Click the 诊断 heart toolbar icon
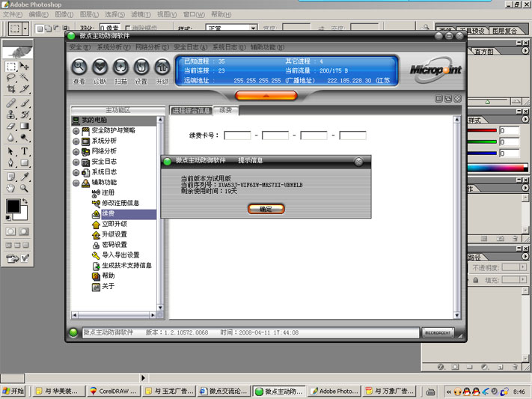This screenshot has width=532, height=399. tap(100, 67)
